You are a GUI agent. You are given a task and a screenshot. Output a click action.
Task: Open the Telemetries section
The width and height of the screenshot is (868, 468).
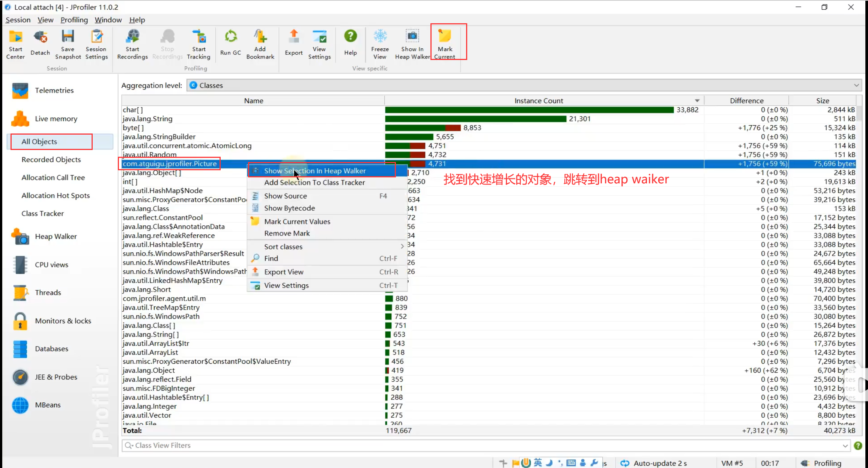[54, 90]
